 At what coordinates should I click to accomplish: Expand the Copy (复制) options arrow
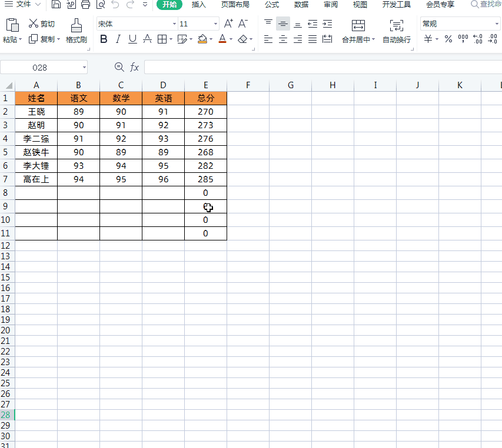click(59, 39)
